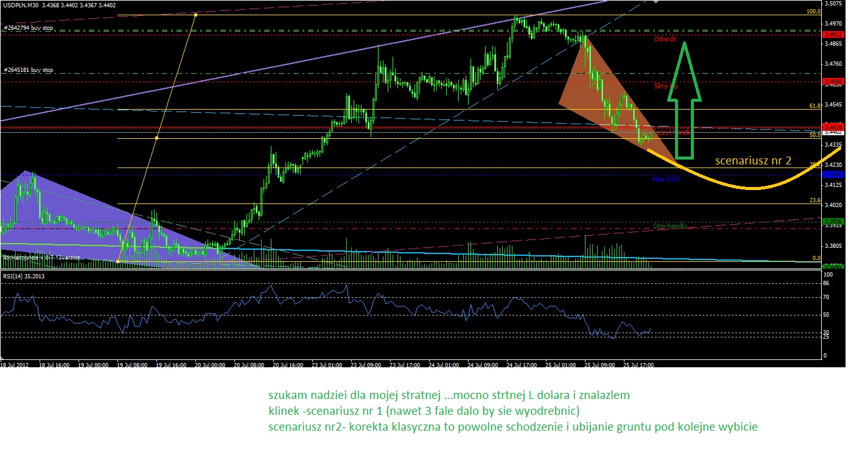Click the Fibonacci 61.8 level label
This screenshot has height=469, width=868.
tap(814, 105)
